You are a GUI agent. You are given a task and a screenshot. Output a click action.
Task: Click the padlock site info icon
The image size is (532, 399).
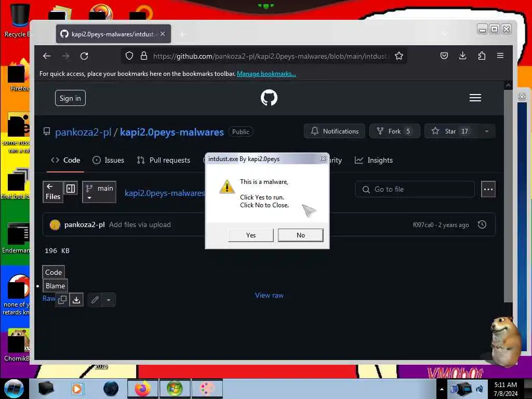coord(144,56)
